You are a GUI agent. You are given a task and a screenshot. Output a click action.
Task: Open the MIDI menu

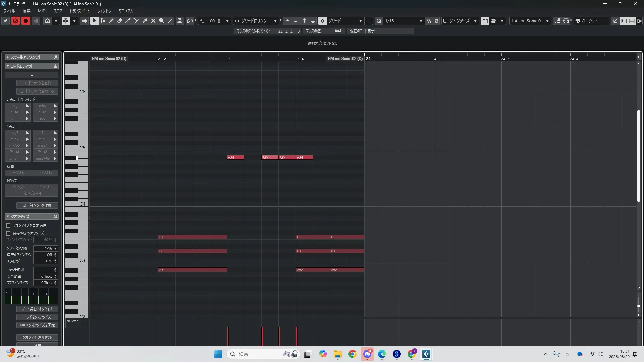pyautogui.click(x=42, y=11)
